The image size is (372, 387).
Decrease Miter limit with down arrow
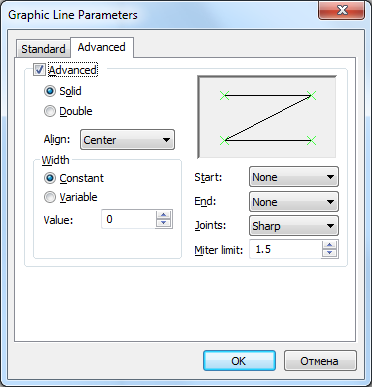coord(330,253)
